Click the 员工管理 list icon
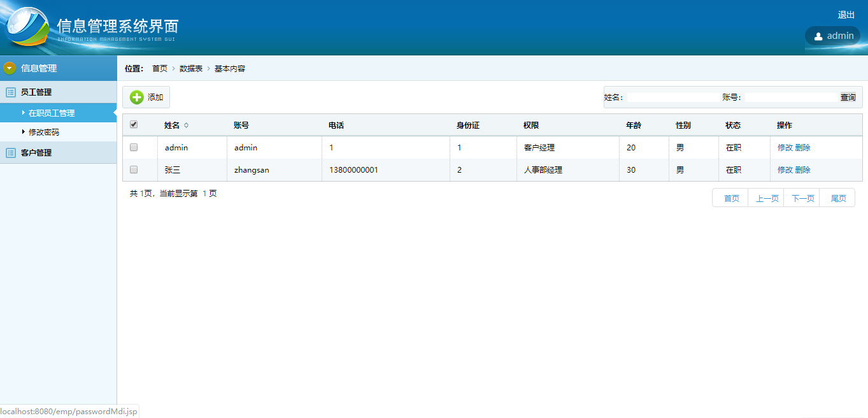 point(10,92)
